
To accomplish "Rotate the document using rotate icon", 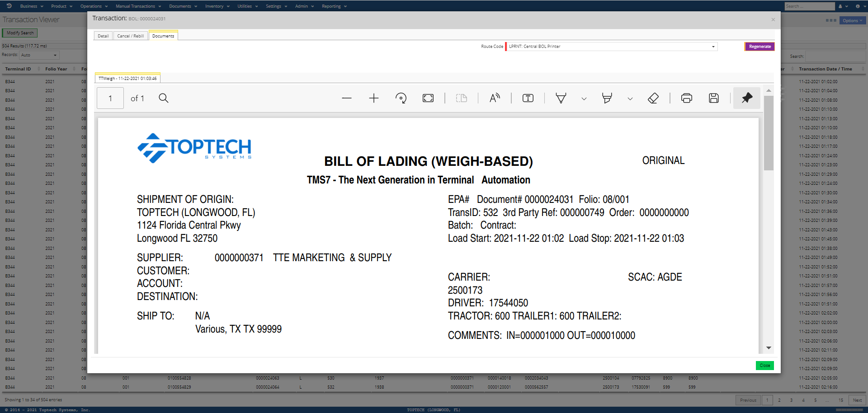I will (401, 99).
